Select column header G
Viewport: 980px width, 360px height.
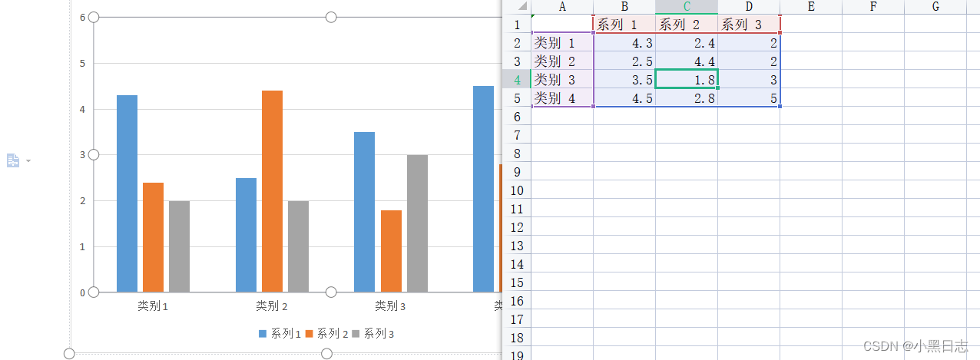[x=935, y=6]
